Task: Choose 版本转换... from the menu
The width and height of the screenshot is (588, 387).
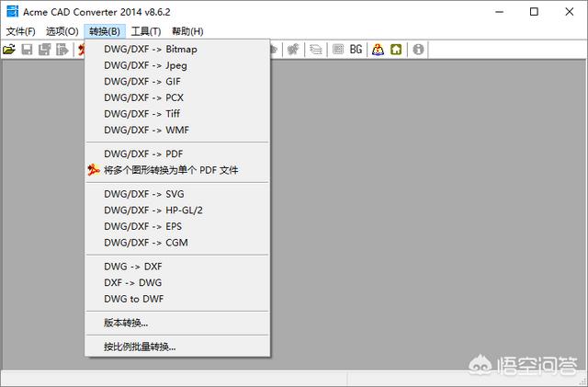Action: [126, 323]
